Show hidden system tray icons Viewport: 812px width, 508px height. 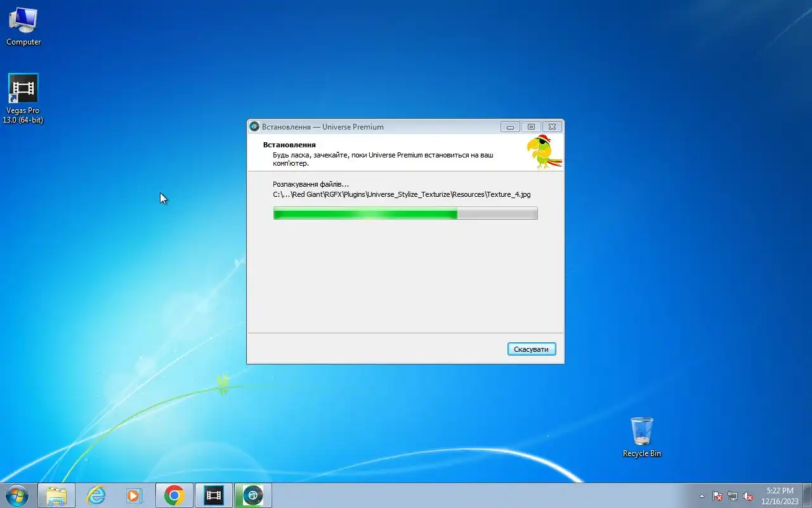tap(702, 496)
